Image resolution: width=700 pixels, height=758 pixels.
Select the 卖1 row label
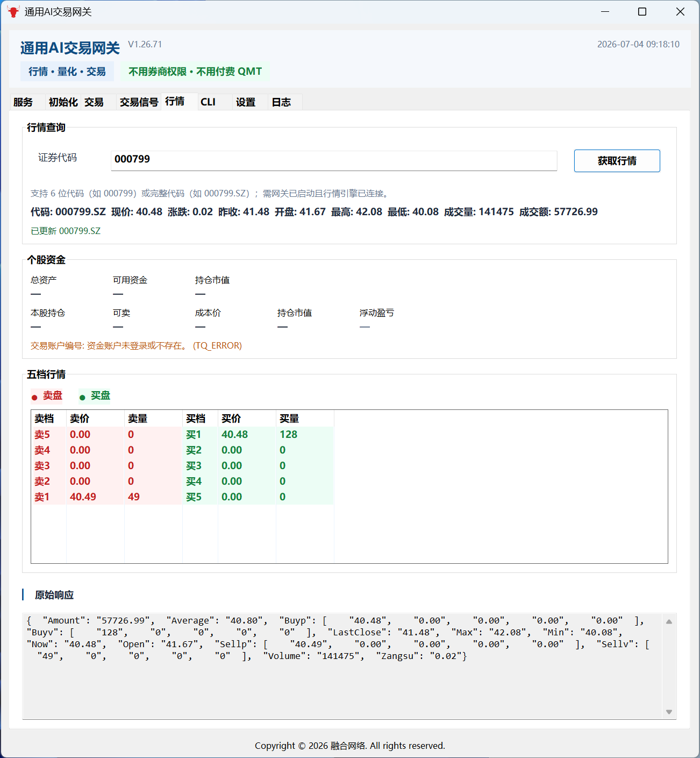(x=42, y=497)
